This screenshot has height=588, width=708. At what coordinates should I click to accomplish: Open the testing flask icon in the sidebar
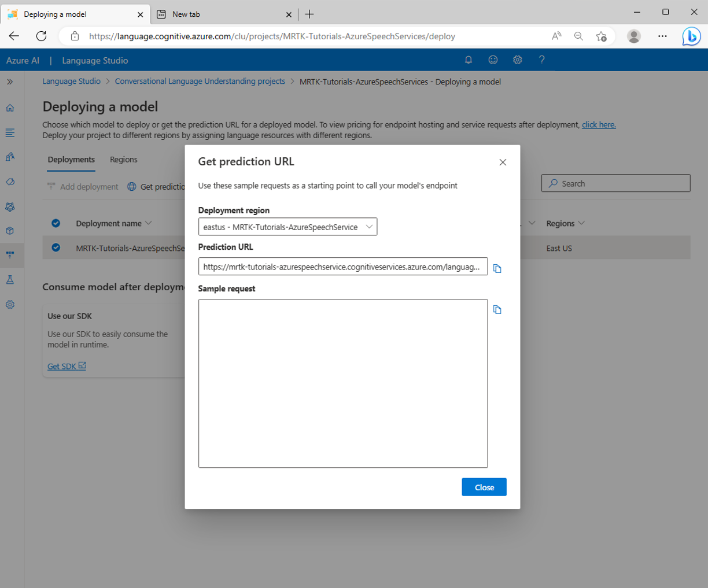(10, 280)
